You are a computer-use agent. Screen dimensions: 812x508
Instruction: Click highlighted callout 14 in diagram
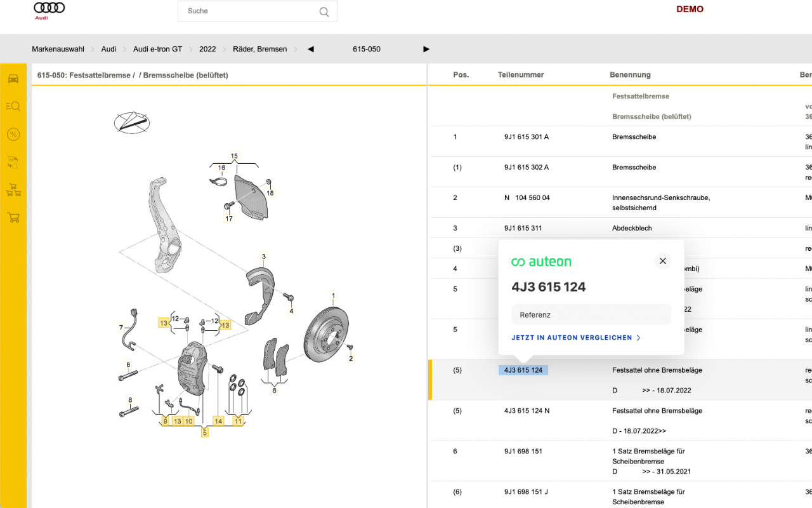[x=218, y=421]
